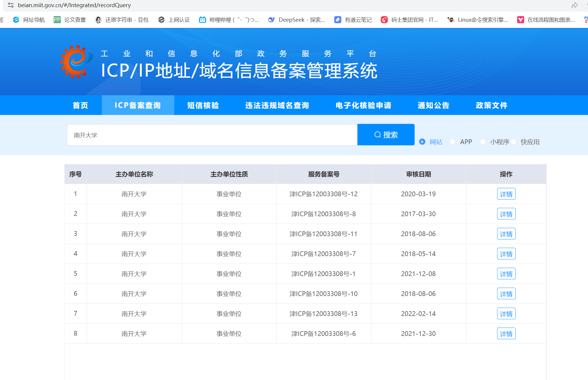
Task: Open the PP 论文查重 bookmark
Action: [69, 20]
